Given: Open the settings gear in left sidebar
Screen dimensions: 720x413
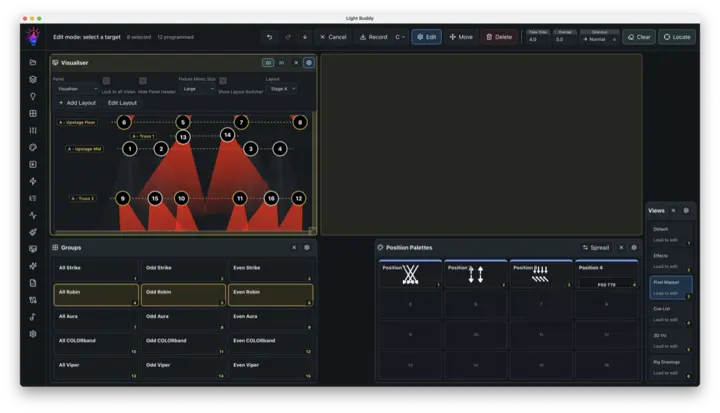Looking at the screenshot, I should (33, 334).
